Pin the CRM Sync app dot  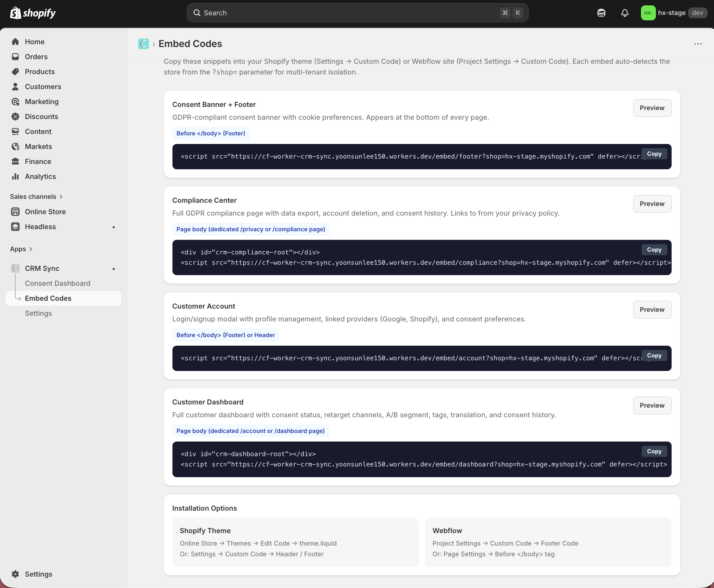(x=114, y=269)
